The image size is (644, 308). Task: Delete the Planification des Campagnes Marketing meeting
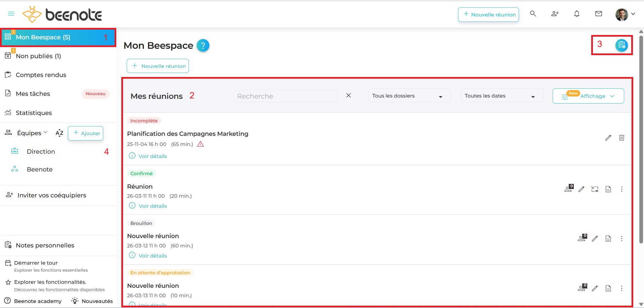tap(621, 138)
